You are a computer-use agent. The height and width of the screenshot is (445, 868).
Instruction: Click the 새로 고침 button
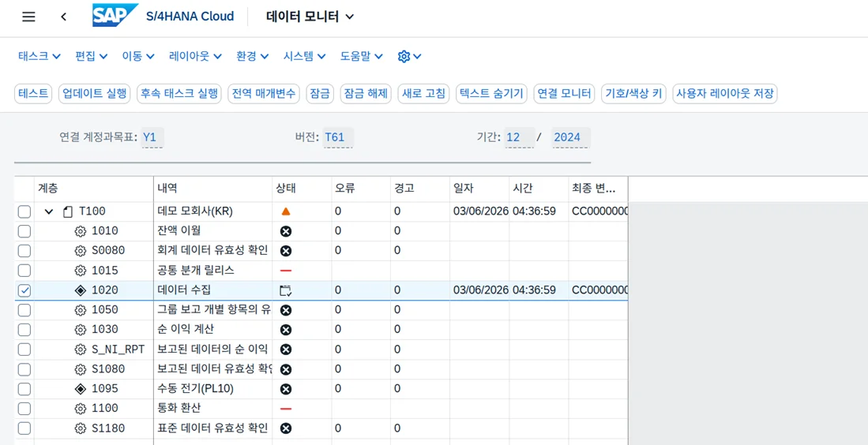pyautogui.click(x=423, y=93)
